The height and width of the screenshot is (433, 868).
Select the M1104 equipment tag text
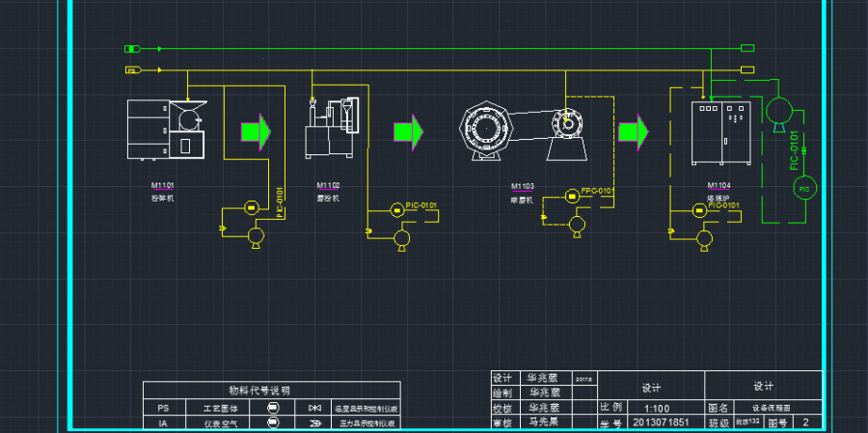pos(719,185)
